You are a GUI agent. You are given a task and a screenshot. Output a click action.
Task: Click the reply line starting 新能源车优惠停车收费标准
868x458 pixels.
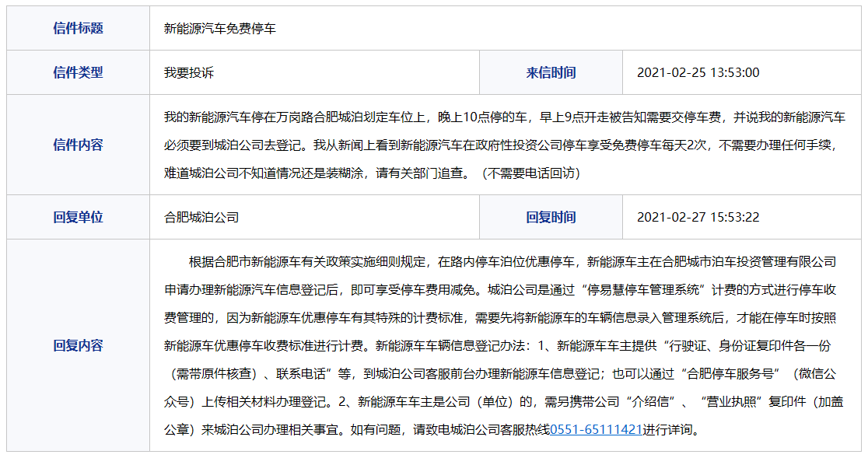498,346
